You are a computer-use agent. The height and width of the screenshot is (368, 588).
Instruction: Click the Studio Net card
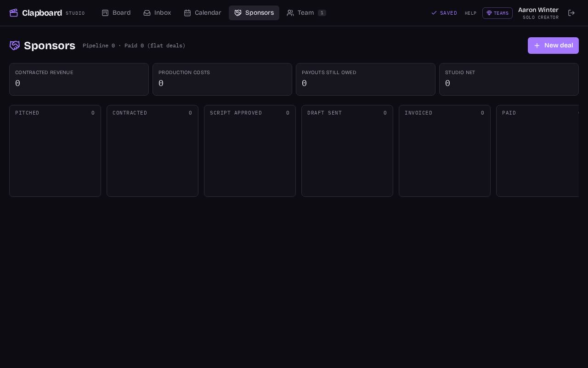509,79
